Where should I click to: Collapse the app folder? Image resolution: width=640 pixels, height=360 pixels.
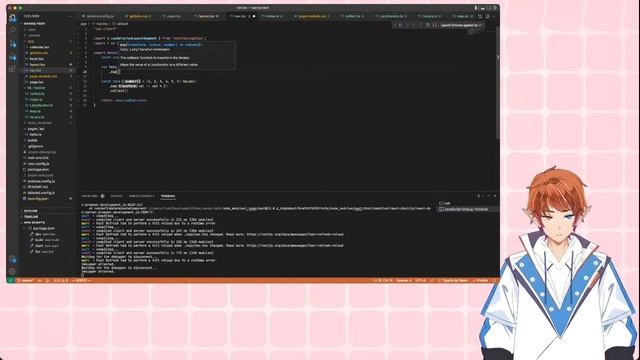[31, 41]
